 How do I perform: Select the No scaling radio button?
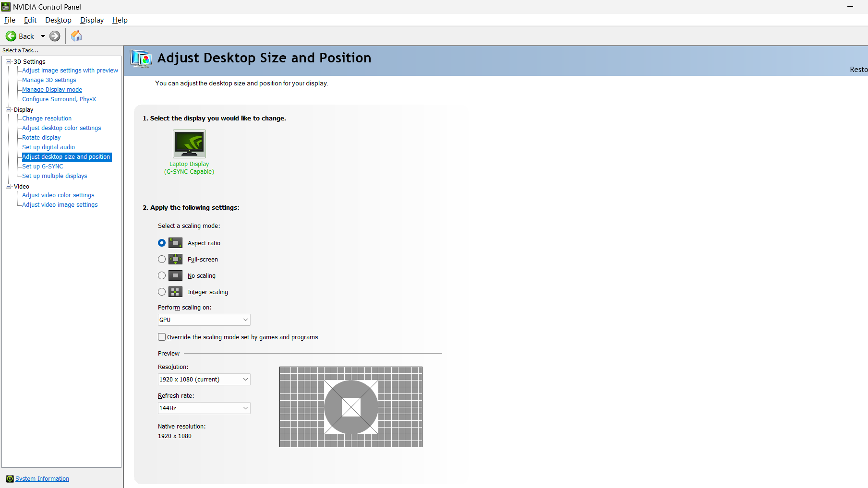(x=162, y=275)
